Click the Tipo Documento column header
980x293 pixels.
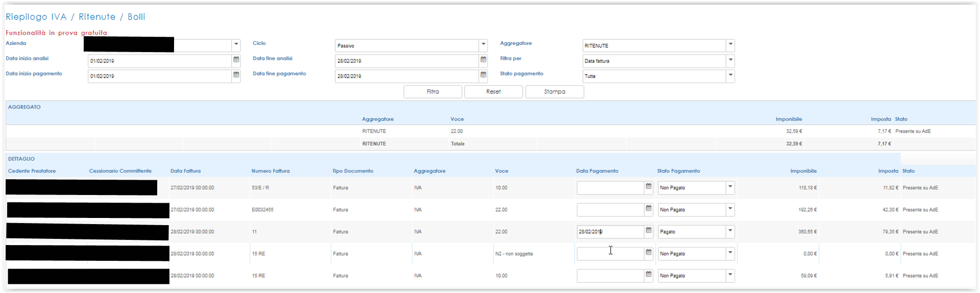coord(353,171)
